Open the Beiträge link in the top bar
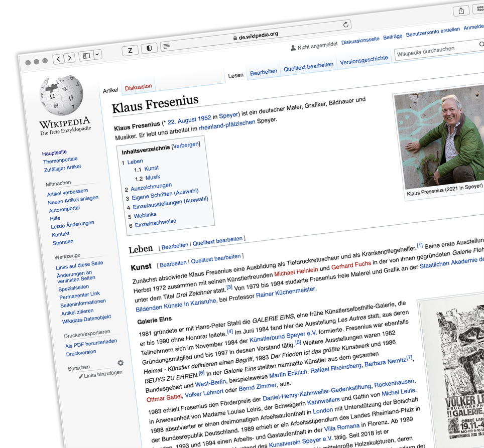This screenshot has width=484, height=448. (x=393, y=37)
